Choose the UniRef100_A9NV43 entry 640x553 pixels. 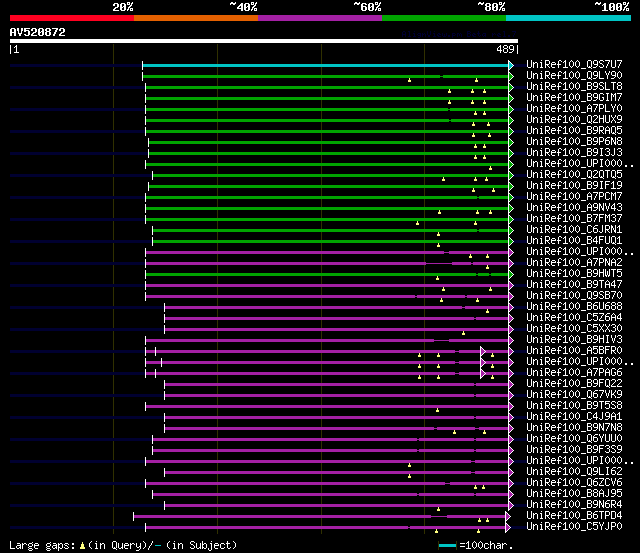pos(574,207)
